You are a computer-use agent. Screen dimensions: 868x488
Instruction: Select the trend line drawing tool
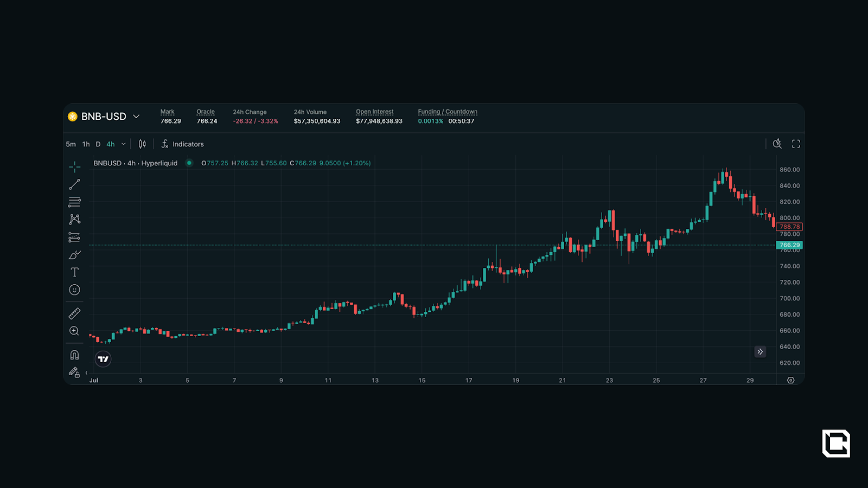point(74,184)
